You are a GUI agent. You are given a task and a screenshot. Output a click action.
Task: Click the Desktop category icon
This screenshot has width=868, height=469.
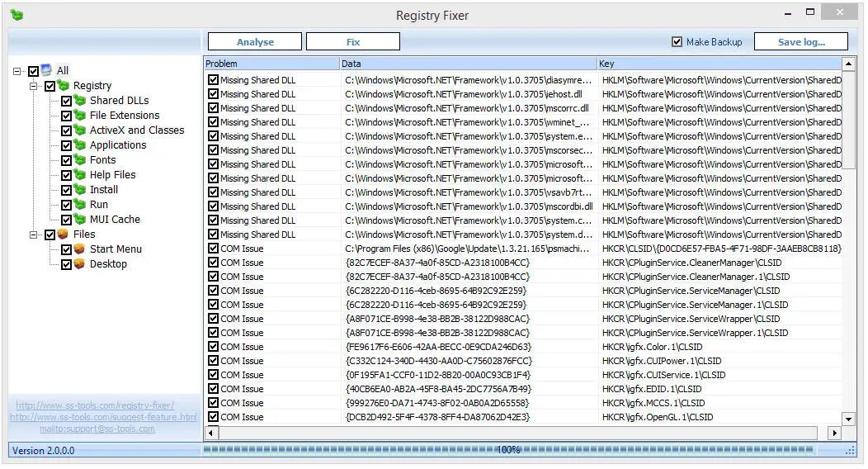[x=80, y=264]
